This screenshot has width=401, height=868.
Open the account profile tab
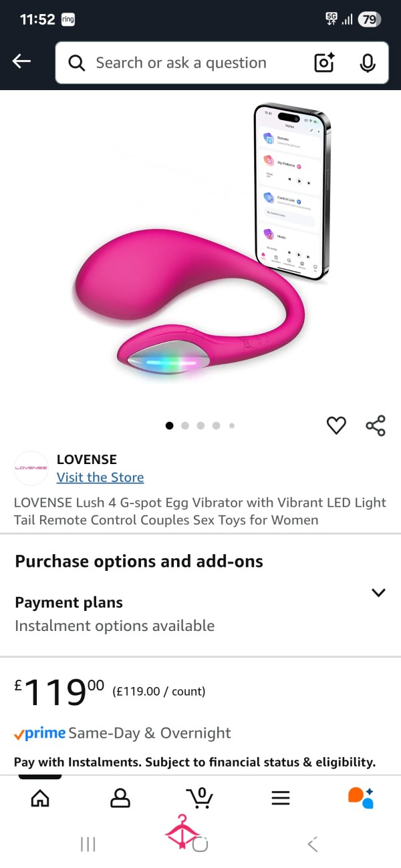(x=120, y=797)
